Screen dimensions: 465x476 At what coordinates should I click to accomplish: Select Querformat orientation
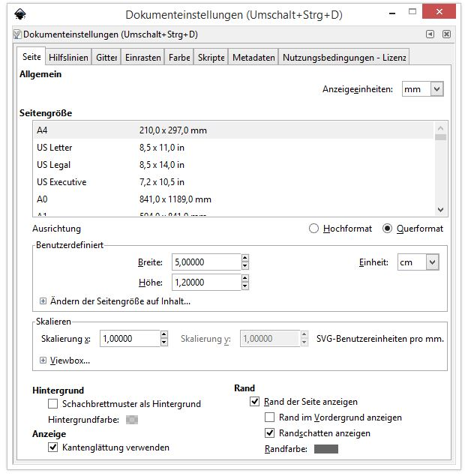[x=387, y=229]
